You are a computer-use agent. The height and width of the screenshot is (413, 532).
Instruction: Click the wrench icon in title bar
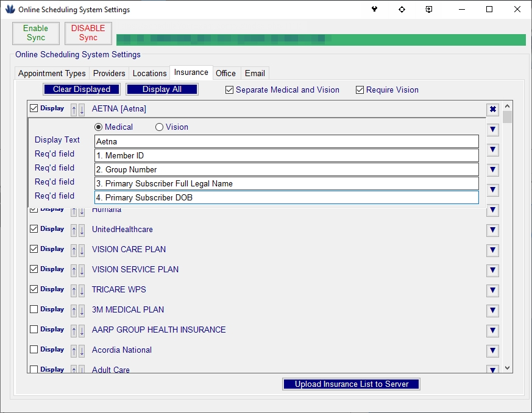[x=374, y=10]
